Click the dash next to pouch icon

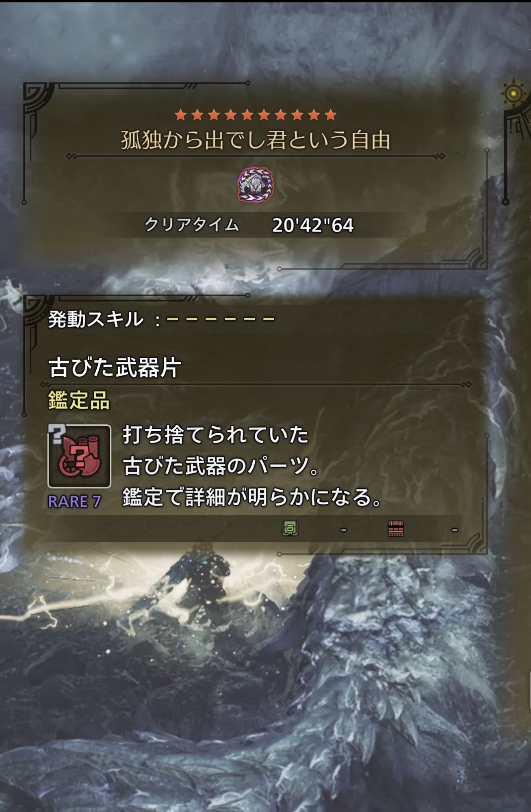pos(344,529)
